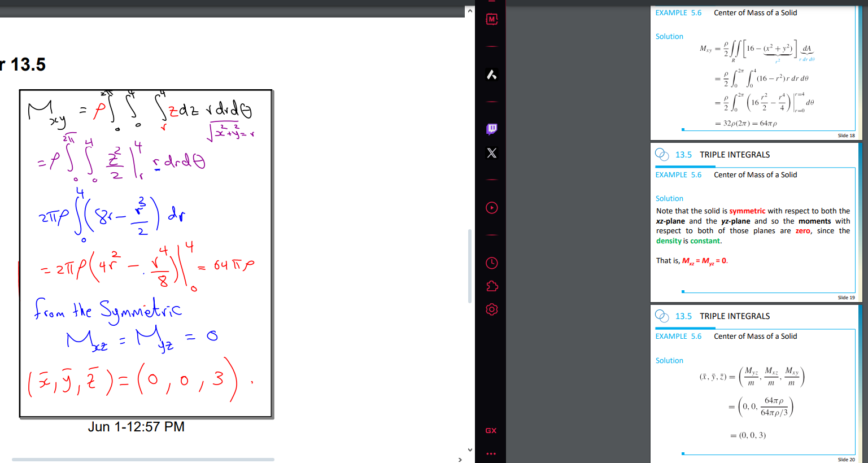This screenshot has width=868, height=463.
Task: Open the X (Twitter) sidebar panel
Action: tap(492, 153)
